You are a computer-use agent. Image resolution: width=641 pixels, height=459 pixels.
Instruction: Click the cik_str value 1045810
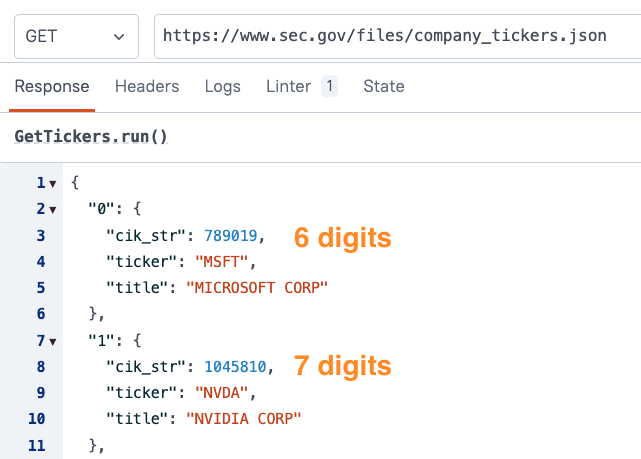click(x=236, y=366)
